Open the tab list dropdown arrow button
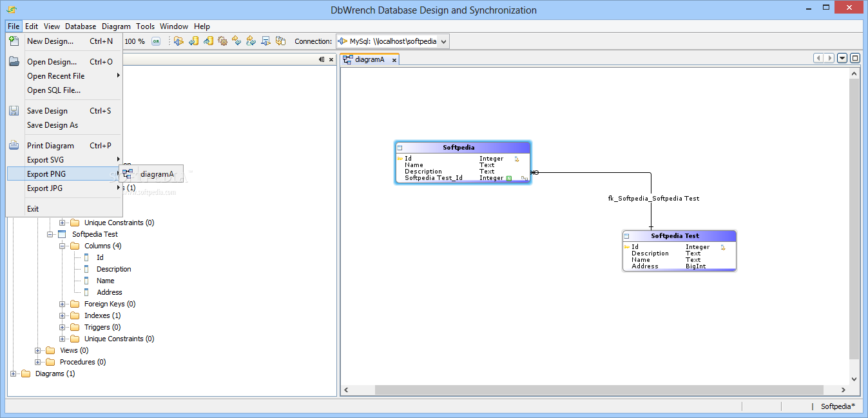Screen dimensions: 868x418 [842, 58]
